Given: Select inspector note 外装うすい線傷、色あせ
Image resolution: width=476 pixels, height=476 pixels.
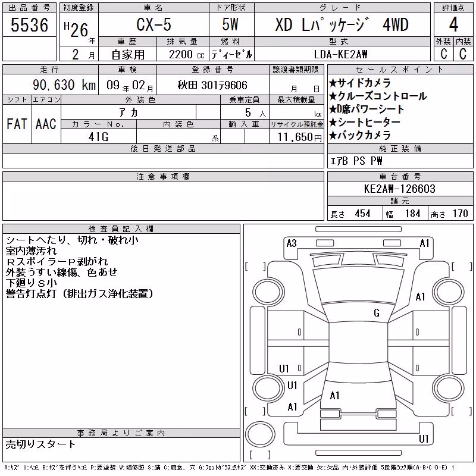Looking at the screenshot, I should click(62, 273).
